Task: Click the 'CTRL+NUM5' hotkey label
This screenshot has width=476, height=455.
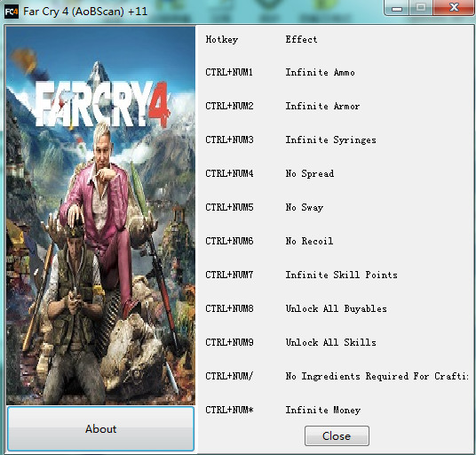Action: (229, 207)
